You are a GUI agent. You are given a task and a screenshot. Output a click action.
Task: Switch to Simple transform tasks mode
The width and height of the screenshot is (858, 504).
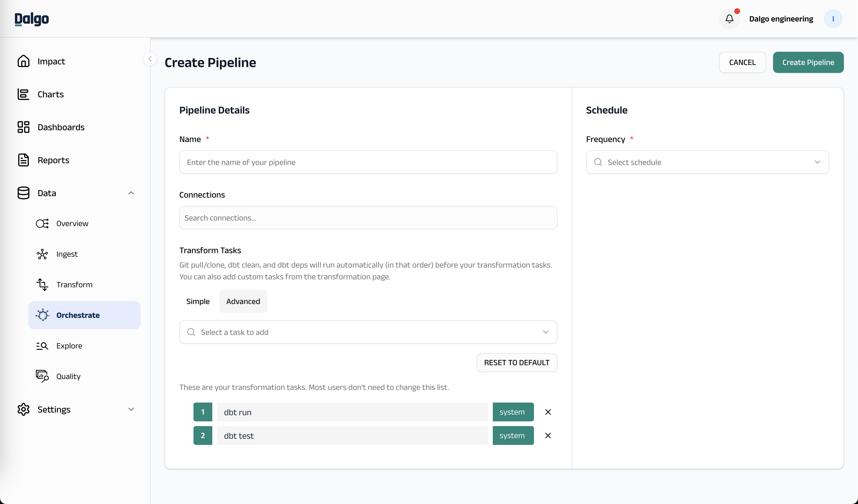click(x=198, y=301)
